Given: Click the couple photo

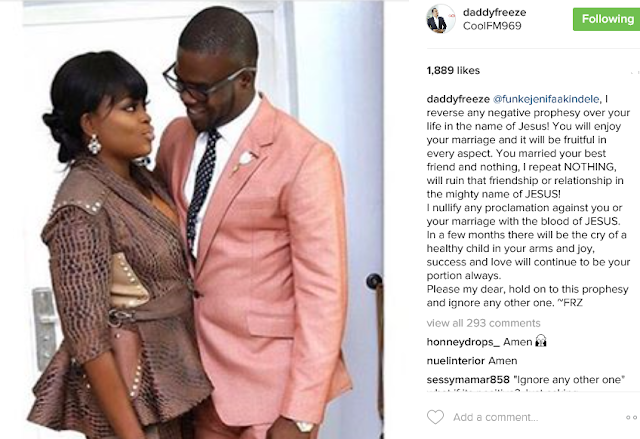Looking at the screenshot, I should tap(203, 220).
